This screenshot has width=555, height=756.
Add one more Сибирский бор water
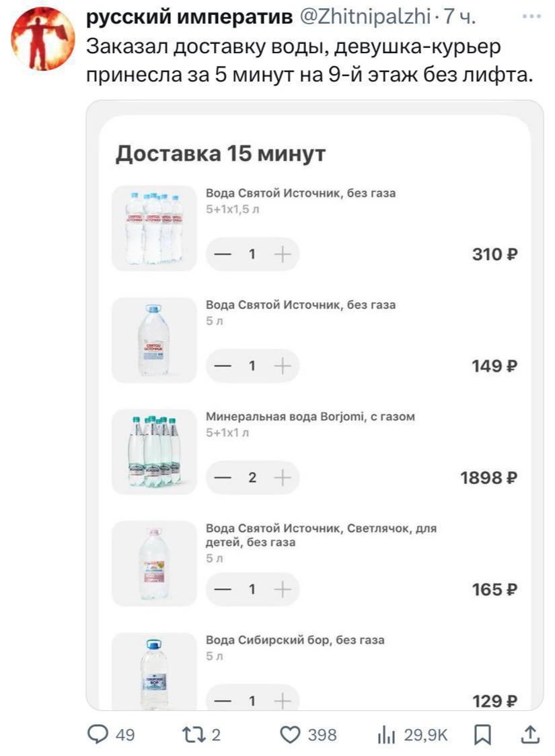283,701
